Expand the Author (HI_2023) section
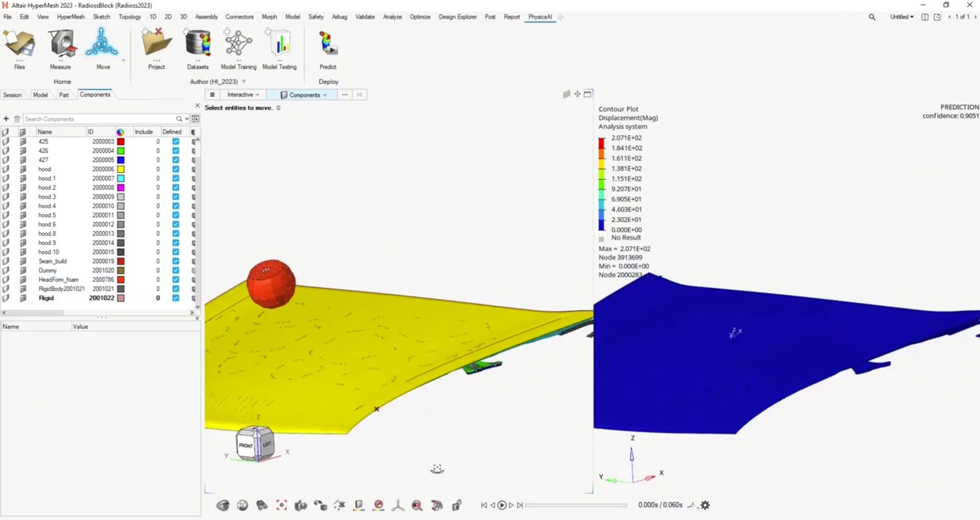Screen dimensions: 980x520 (x=244, y=81)
